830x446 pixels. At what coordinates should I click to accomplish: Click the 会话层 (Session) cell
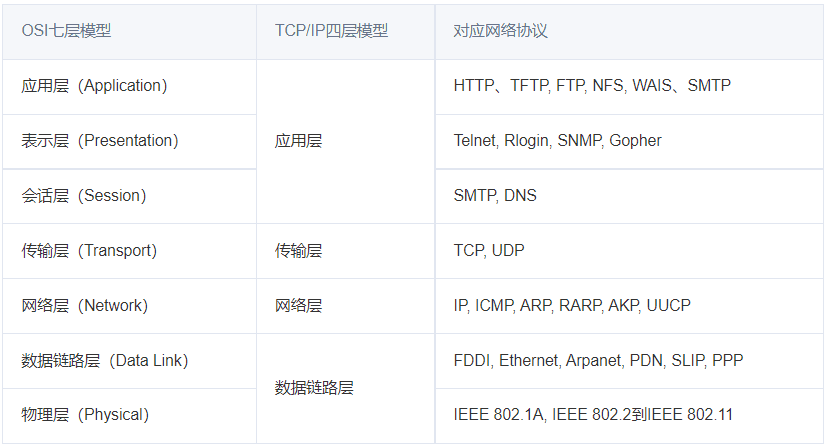(x=84, y=196)
